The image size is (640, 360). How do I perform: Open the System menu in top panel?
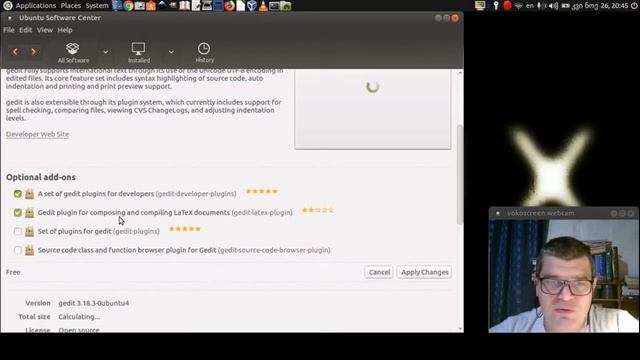pyautogui.click(x=97, y=6)
